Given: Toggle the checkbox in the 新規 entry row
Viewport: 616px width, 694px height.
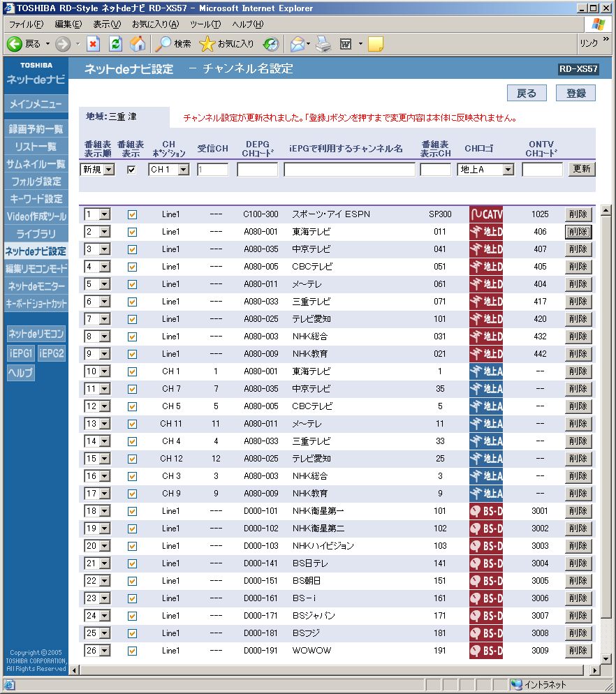Looking at the screenshot, I should [131, 170].
